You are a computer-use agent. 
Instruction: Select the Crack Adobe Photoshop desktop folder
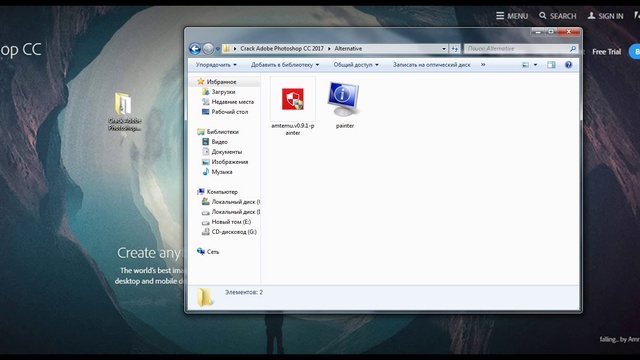tap(124, 111)
